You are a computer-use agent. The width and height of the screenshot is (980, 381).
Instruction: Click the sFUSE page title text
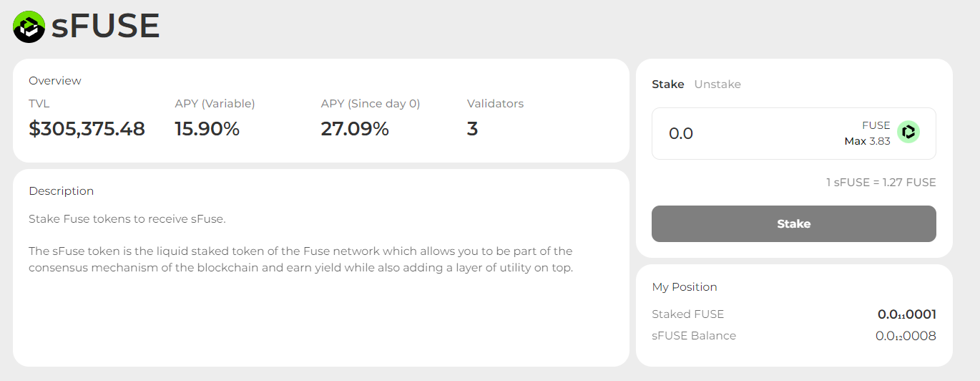(105, 26)
